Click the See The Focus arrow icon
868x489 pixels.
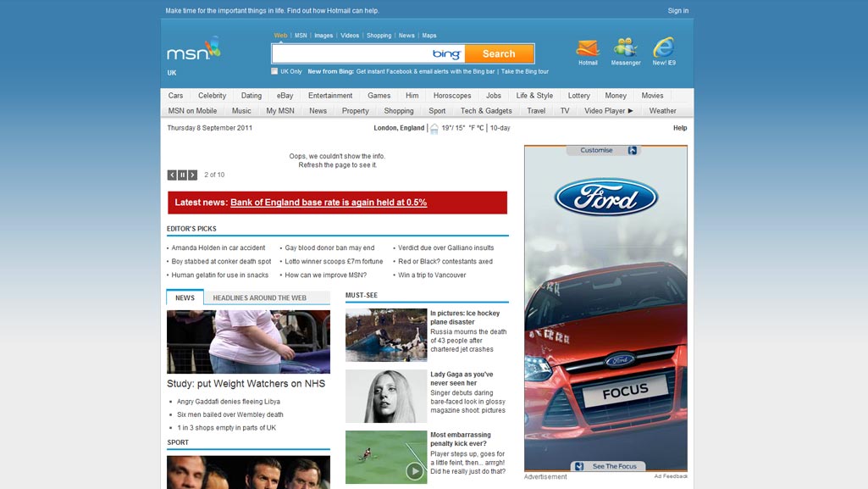pos(579,466)
